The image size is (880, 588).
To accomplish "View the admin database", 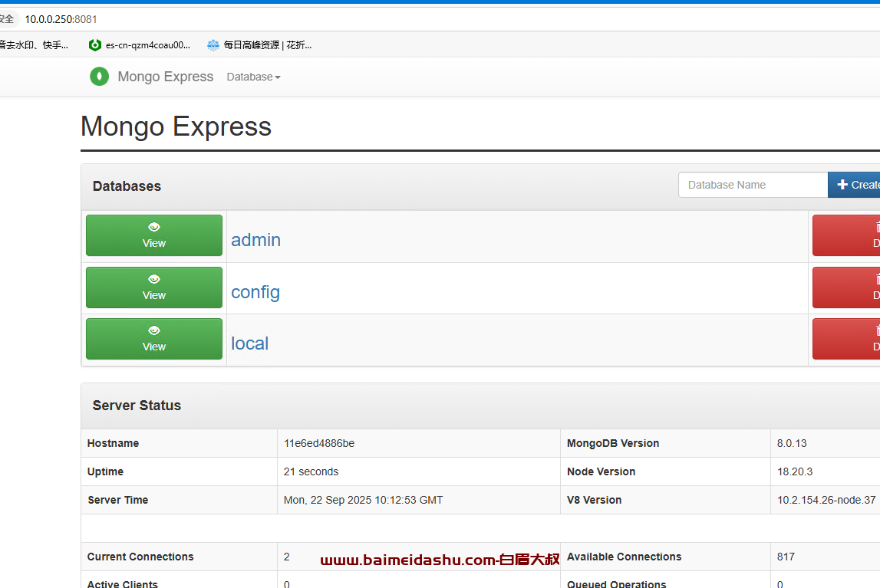I will point(154,235).
